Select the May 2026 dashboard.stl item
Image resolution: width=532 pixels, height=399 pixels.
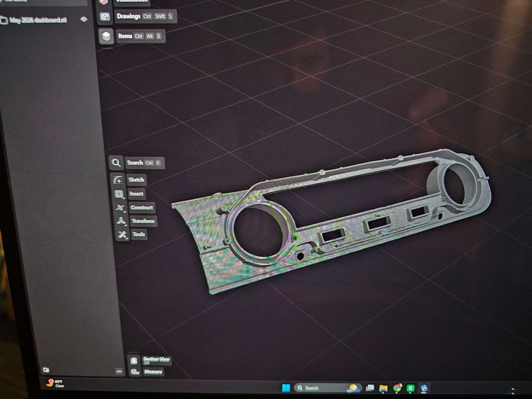[38, 20]
